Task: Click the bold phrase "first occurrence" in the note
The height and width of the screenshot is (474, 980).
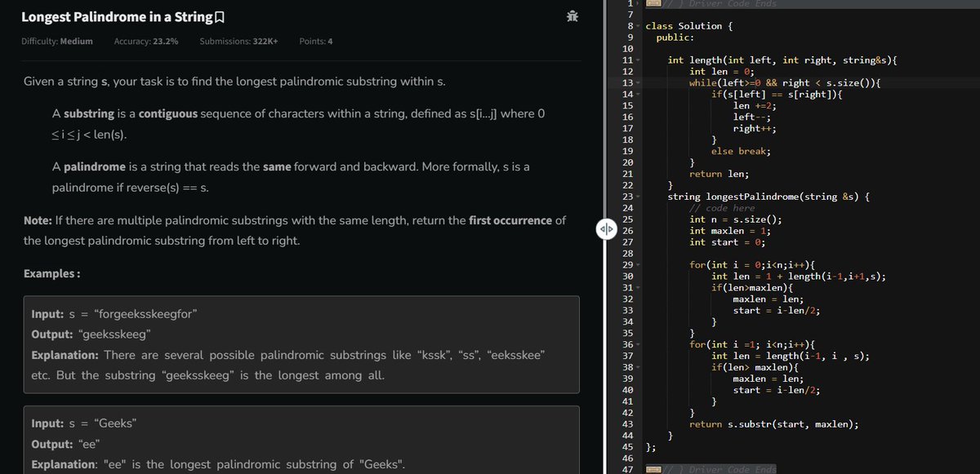Action: point(511,221)
